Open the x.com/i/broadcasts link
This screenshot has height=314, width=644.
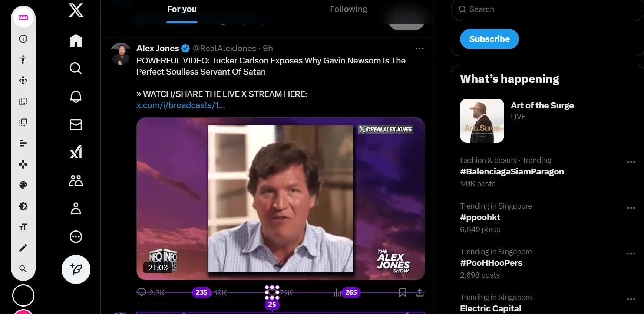pos(181,105)
